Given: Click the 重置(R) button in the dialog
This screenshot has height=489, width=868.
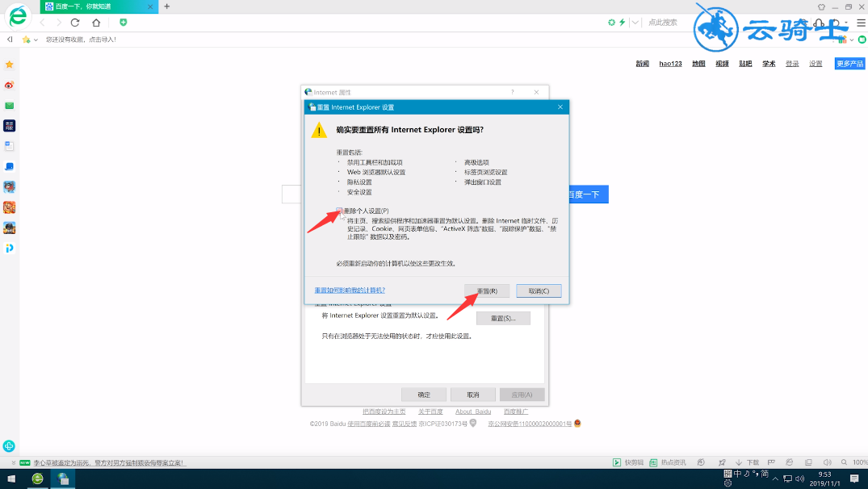Looking at the screenshot, I should [x=487, y=291].
